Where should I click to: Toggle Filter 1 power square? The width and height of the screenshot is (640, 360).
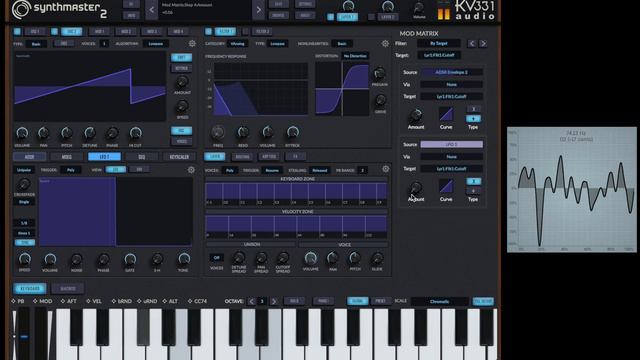point(208,31)
